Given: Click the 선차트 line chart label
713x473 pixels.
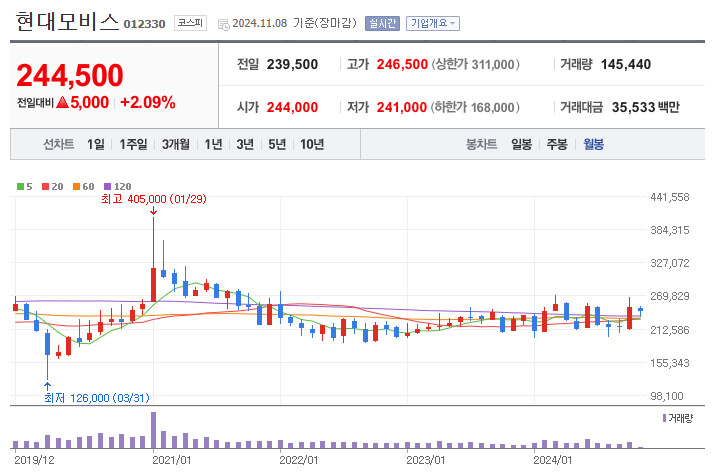Looking at the screenshot, I should point(59,144).
